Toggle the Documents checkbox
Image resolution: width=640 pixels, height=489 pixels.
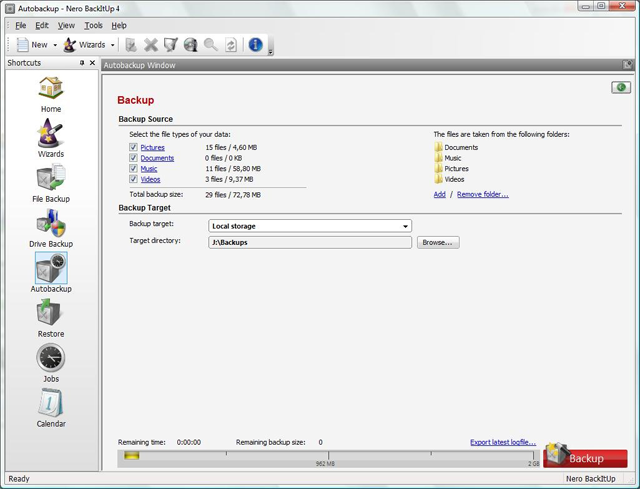click(133, 158)
